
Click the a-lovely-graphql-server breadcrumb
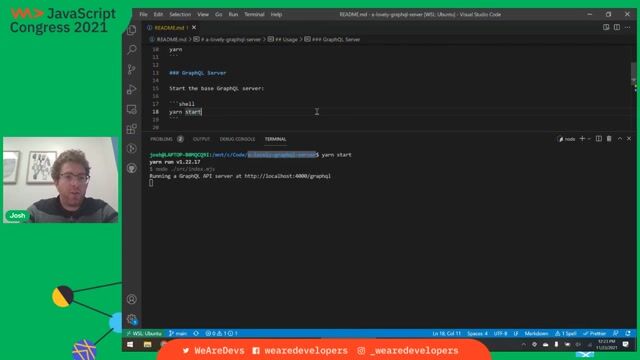coord(227,40)
